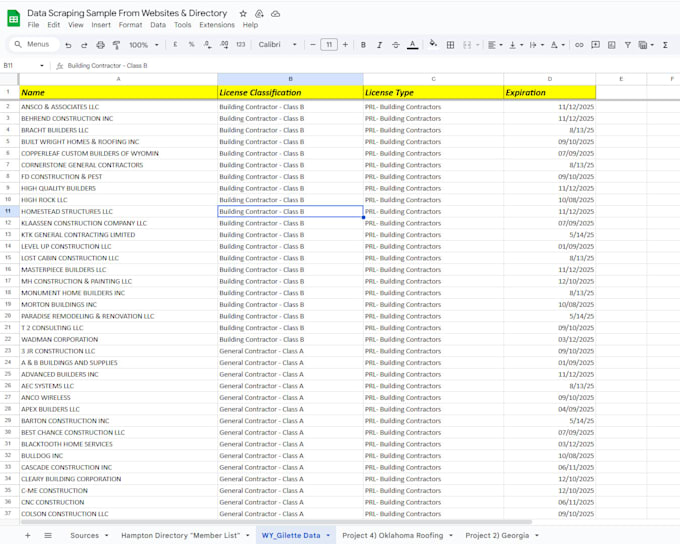
Task: Click the Menus search box
Action: click(33, 44)
